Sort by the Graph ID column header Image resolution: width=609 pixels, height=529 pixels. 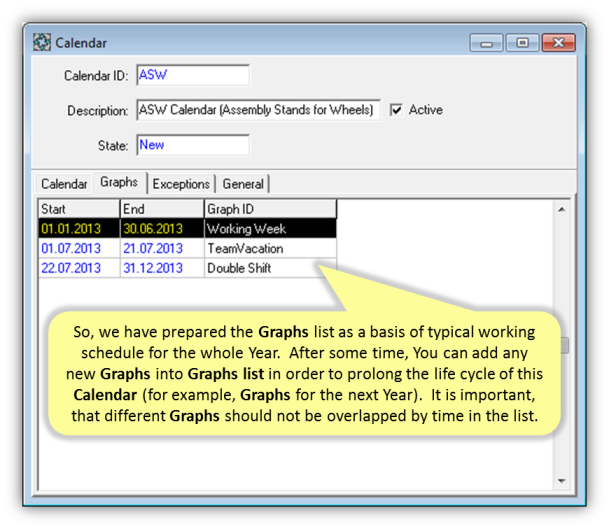[270, 209]
